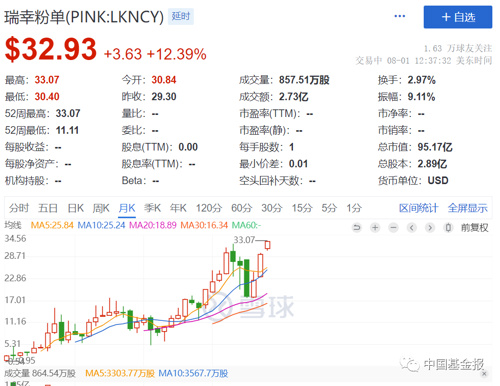Zoom in the chart with plus icon
This screenshot has height=386, width=500.
(375, 228)
